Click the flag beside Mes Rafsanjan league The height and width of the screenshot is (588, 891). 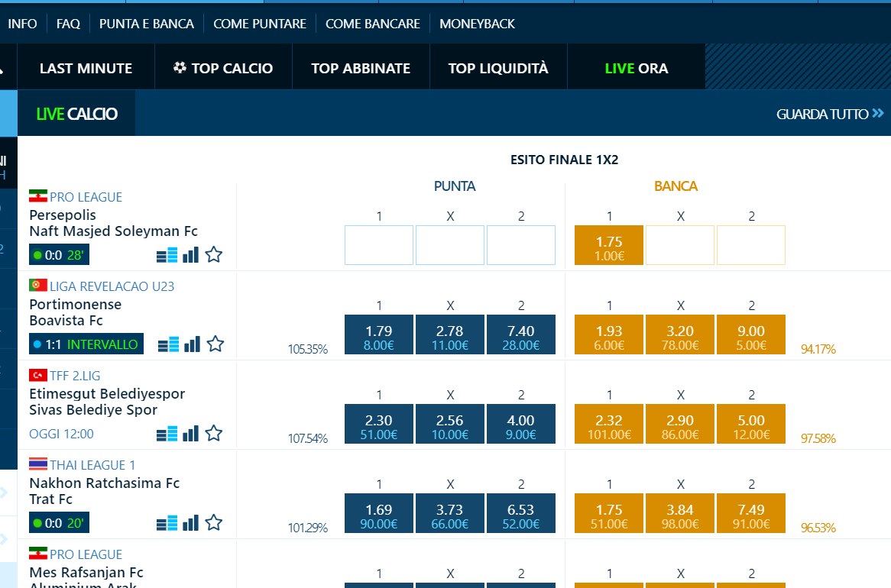[38, 554]
